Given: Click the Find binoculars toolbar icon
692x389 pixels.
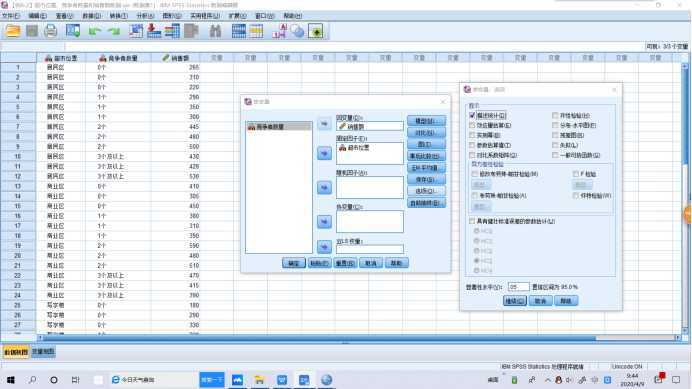Looking at the screenshot, I should point(215,31).
